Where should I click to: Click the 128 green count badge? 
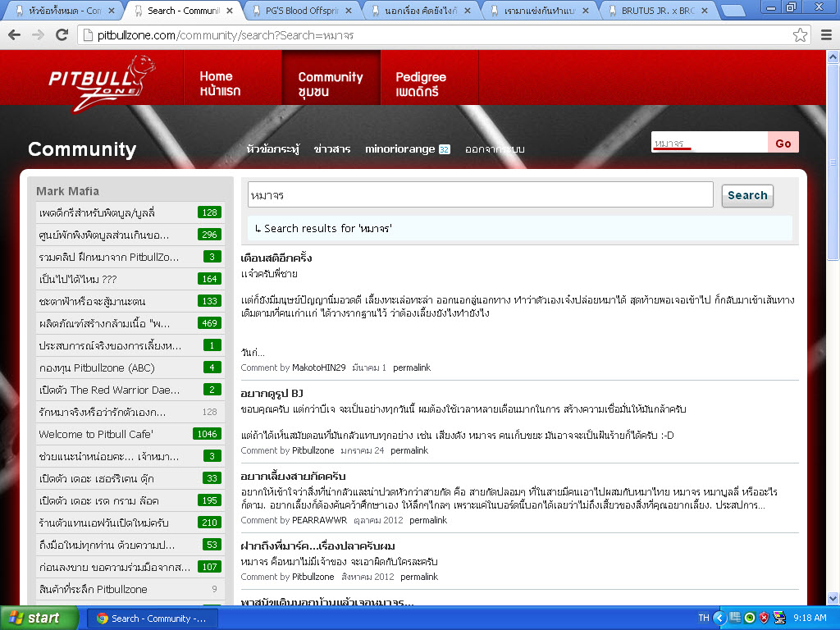(x=209, y=212)
